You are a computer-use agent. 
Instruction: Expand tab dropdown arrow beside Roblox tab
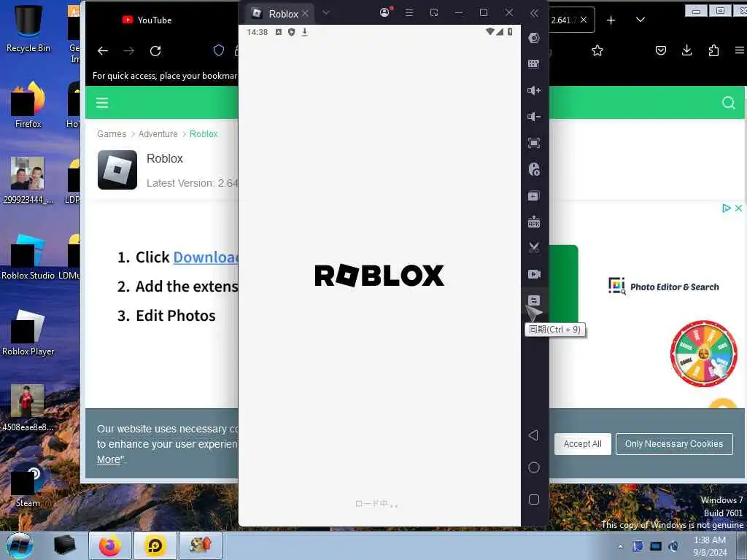tap(326, 13)
